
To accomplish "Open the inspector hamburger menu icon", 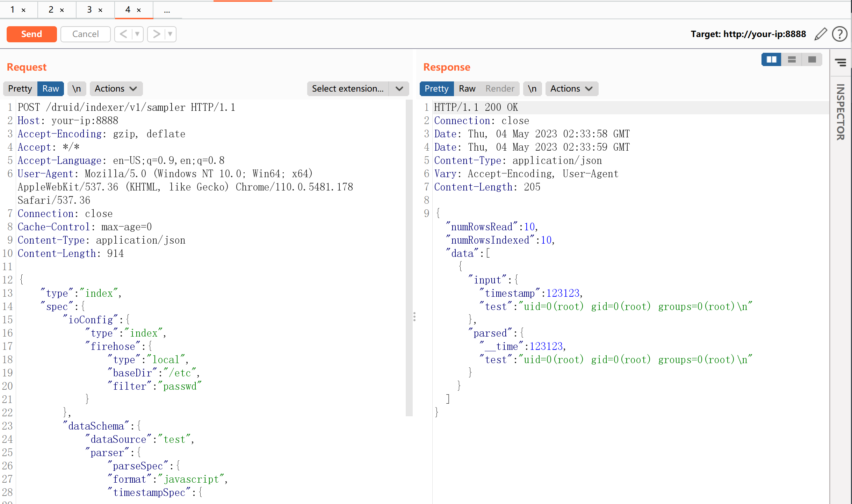I will 840,63.
